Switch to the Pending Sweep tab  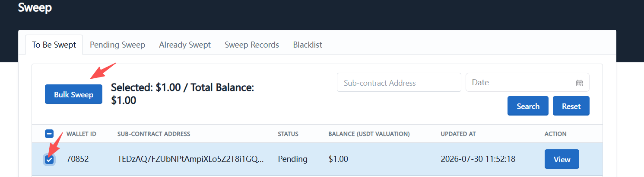[x=117, y=45]
